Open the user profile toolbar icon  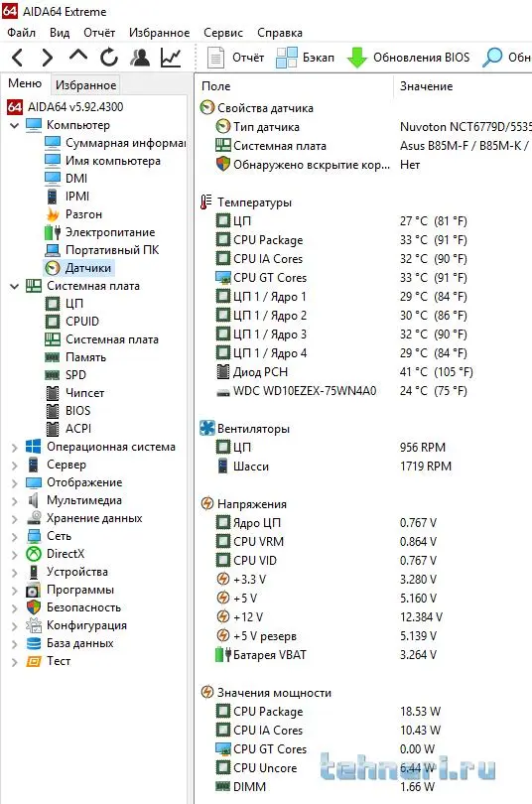pyautogui.click(x=139, y=57)
